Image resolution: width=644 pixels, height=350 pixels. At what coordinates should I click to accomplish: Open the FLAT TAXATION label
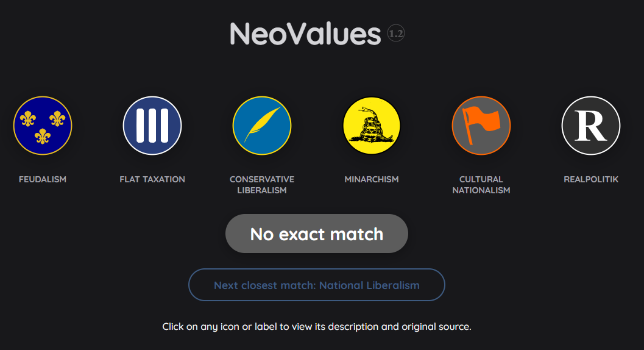coord(152,179)
